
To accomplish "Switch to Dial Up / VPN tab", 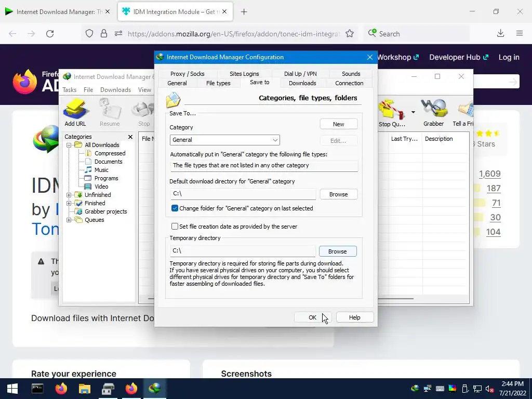I will (300, 74).
